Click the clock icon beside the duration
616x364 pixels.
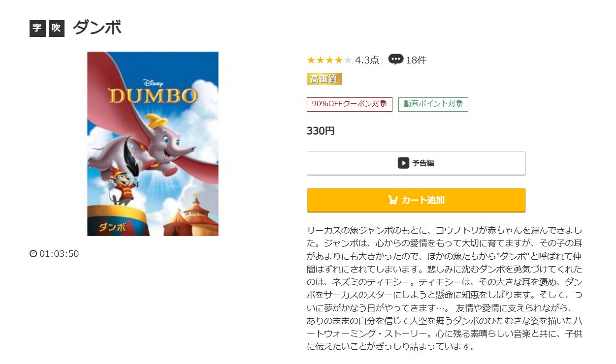tap(33, 254)
